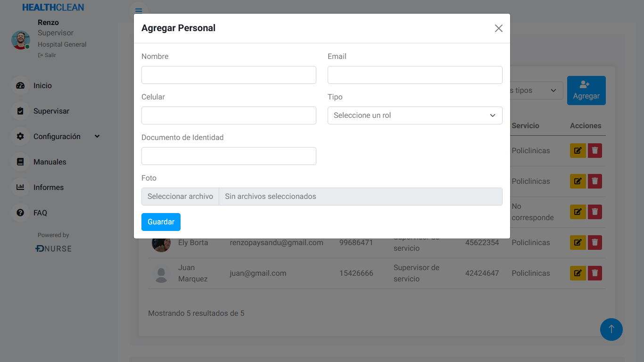The image size is (644, 362).
Task: Go to Supervisar in sidebar
Action: (x=51, y=111)
